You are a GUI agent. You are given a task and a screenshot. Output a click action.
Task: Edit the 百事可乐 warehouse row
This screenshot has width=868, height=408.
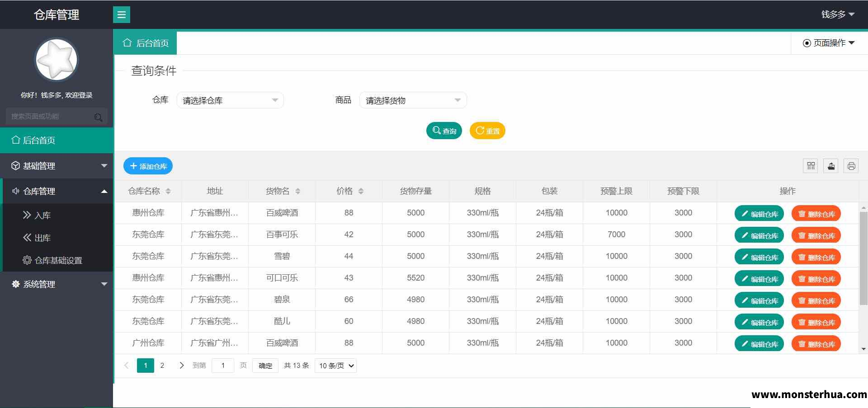tap(759, 235)
